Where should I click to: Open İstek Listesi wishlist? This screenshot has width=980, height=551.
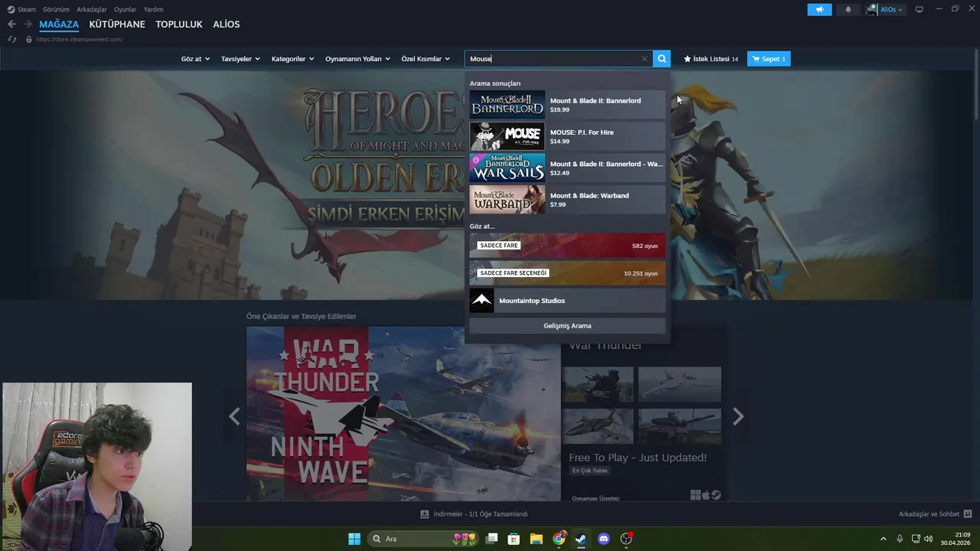point(710,59)
